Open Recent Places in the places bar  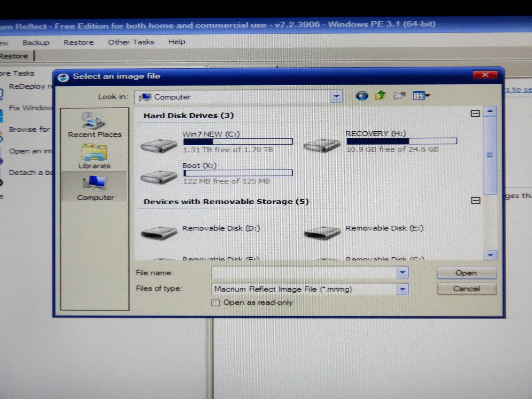click(95, 125)
